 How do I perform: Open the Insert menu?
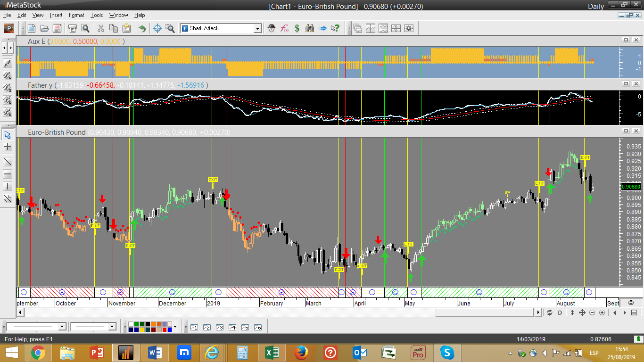56,15
